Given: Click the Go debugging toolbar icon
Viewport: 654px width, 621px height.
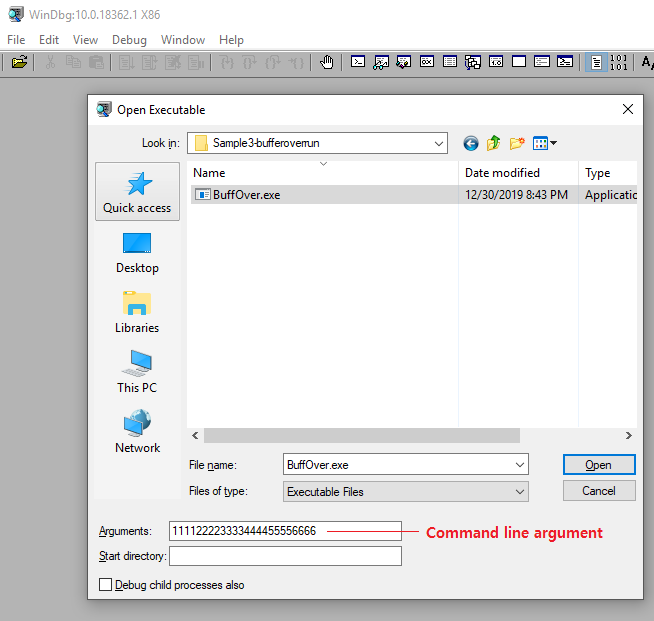Looking at the screenshot, I should coord(126,62).
